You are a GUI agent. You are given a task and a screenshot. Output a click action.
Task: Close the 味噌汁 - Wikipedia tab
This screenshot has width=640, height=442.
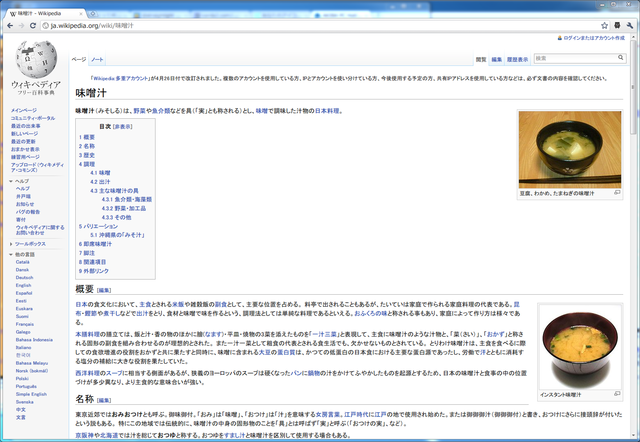pyautogui.click(x=81, y=13)
